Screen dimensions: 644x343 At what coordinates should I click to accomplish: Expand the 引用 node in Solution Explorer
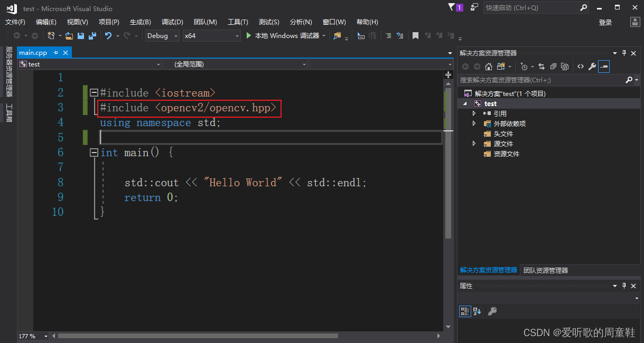click(474, 113)
